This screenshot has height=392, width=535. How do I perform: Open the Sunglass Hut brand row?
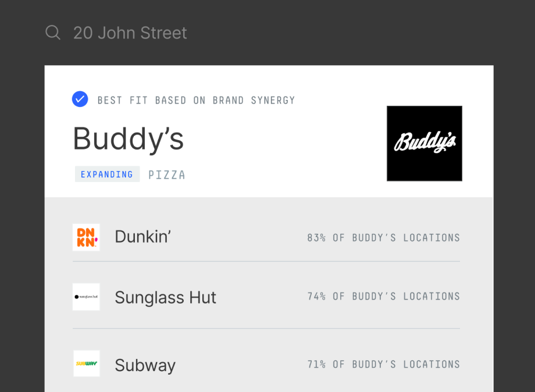266,297
